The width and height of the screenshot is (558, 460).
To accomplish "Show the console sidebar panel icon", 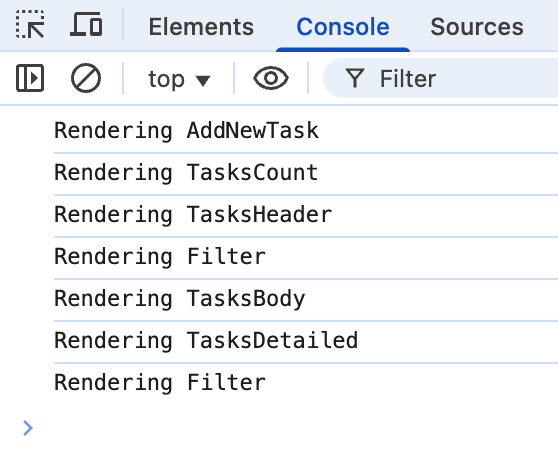I will point(30,78).
